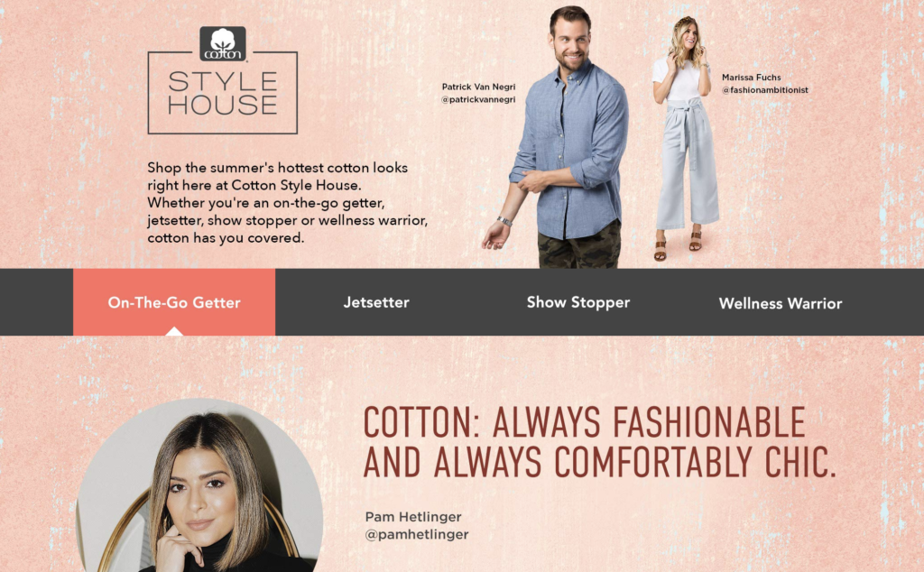Open the On-The-Go Getter tab
The width and height of the screenshot is (924, 572).
pos(174,302)
